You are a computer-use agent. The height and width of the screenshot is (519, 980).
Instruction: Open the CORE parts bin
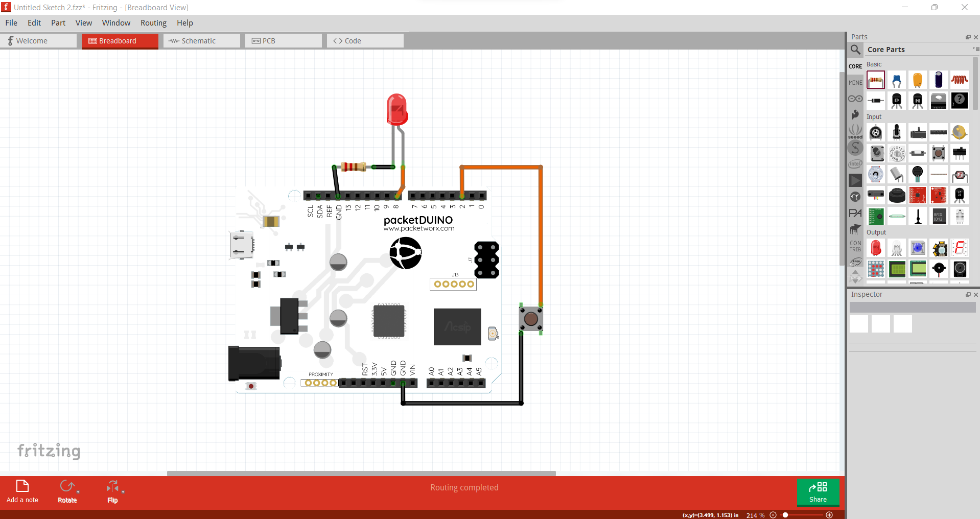coord(855,66)
